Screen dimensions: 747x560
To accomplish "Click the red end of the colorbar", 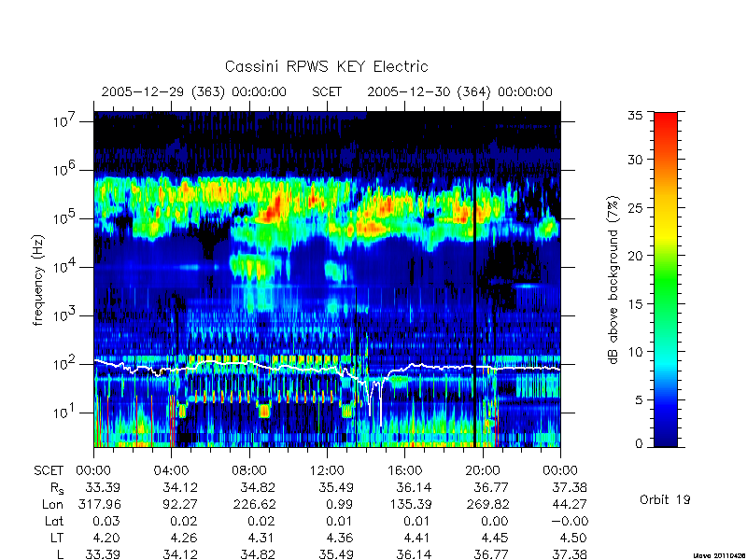I will click(666, 119).
